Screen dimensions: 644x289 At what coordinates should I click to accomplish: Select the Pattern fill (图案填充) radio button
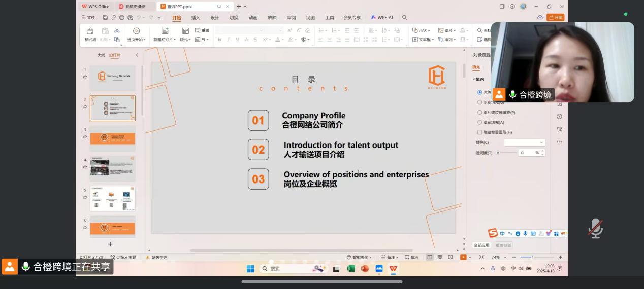(479, 122)
